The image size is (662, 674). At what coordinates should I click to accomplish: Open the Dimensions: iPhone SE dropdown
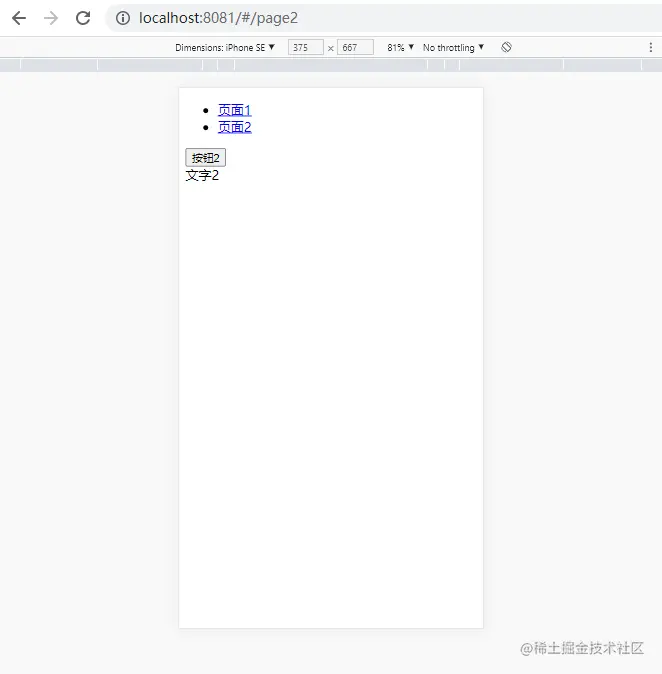pos(225,47)
